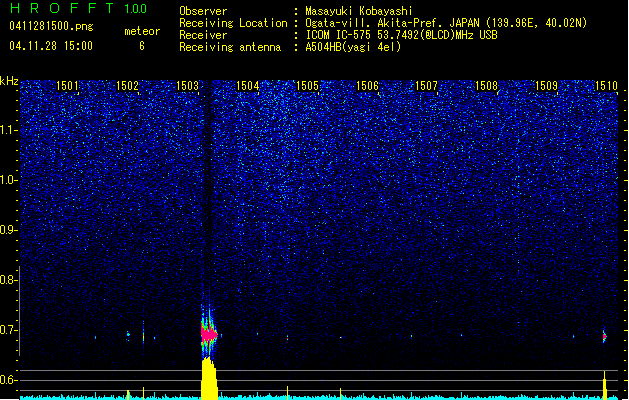This screenshot has width=629, height=400.
Task: Click the date stamp 04.11.28 15:00
Action: point(51,46)
